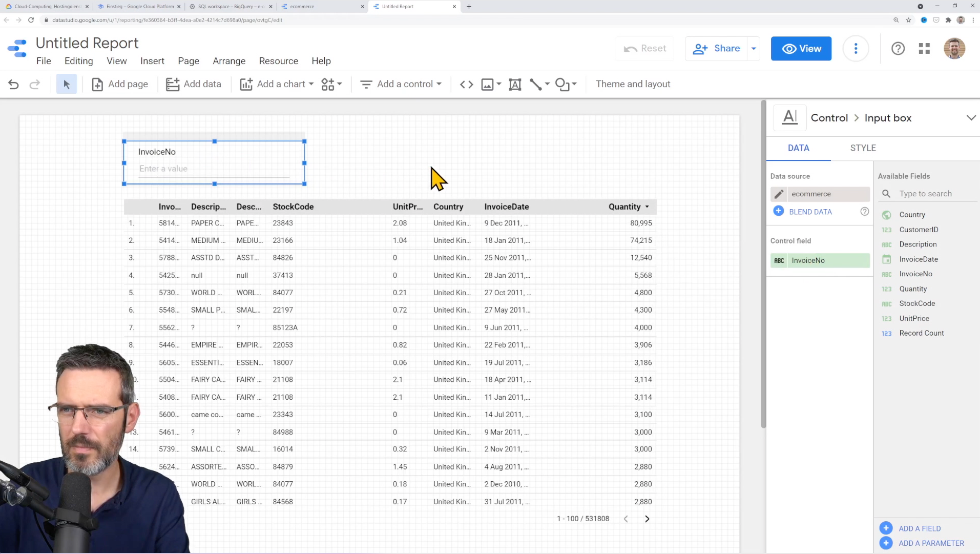Open the three-dot more options menu
This screenshot has width=980, height=554.
(x=856, y=49)
